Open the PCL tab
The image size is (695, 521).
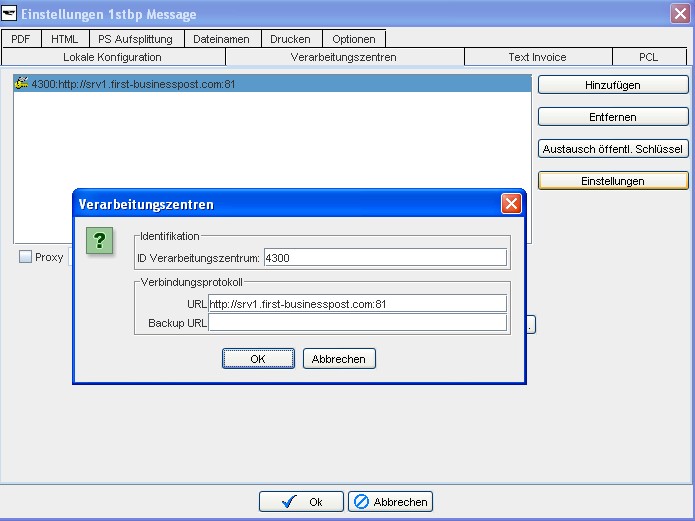pyautogui.click(x=649, y=57)
